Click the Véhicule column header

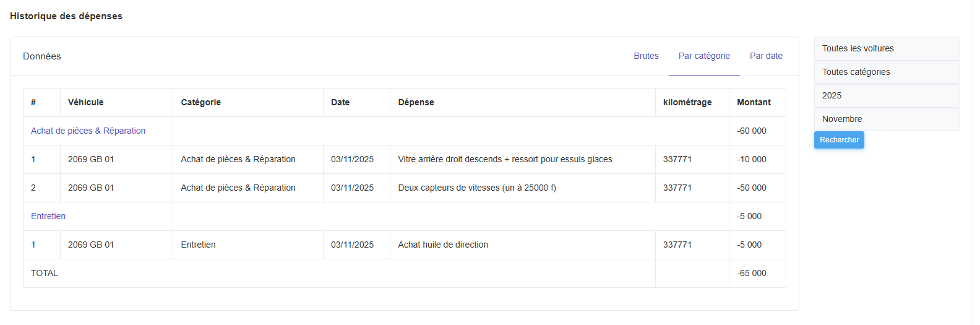(x=86, y=102)
